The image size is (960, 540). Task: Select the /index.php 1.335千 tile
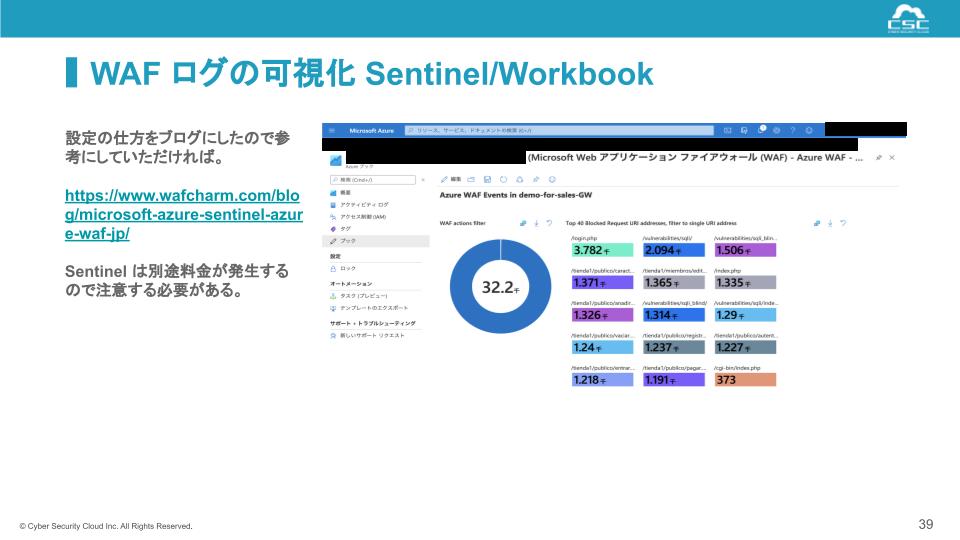pos(745,282)
